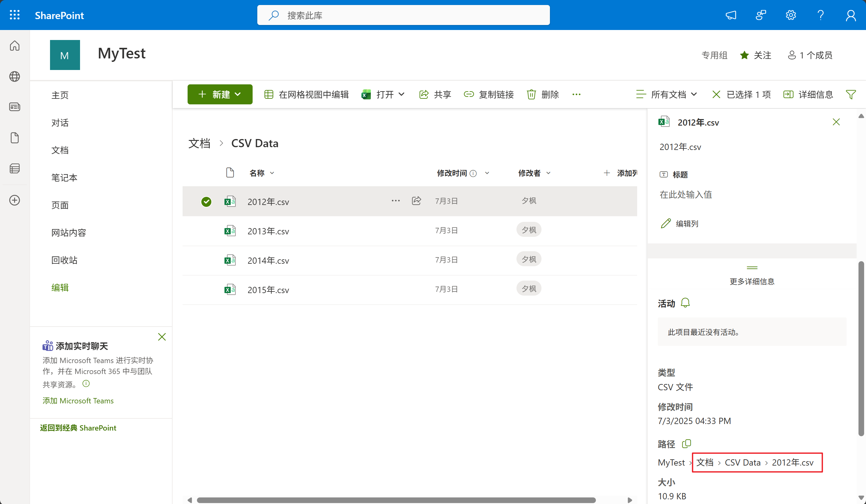Expand the 新建 dropdown button
Viewport: 866px width, 504px height.
[220, 94]
